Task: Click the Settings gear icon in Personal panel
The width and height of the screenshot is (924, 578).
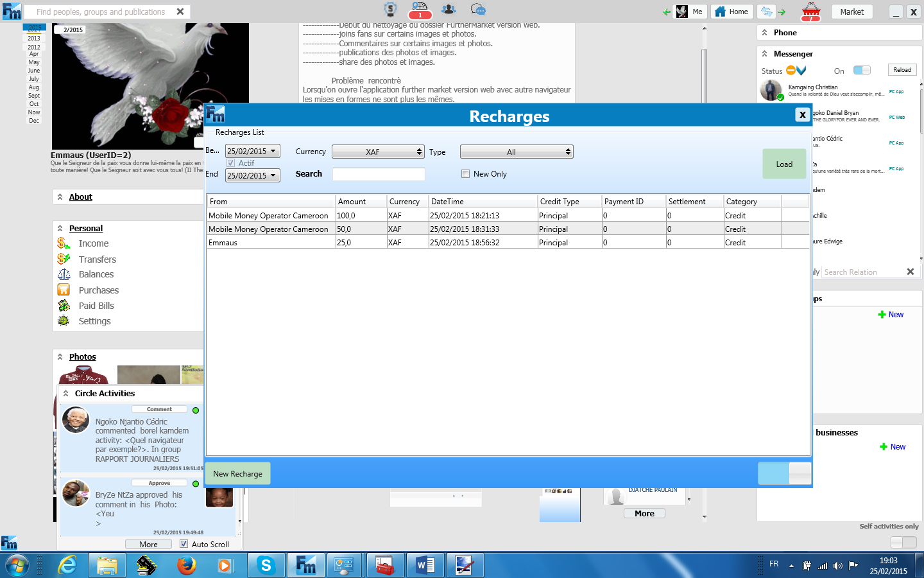Action: click(64, 320)
